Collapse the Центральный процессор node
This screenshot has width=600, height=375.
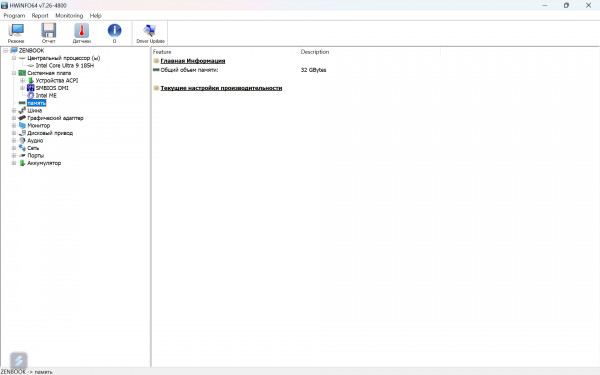14,58
